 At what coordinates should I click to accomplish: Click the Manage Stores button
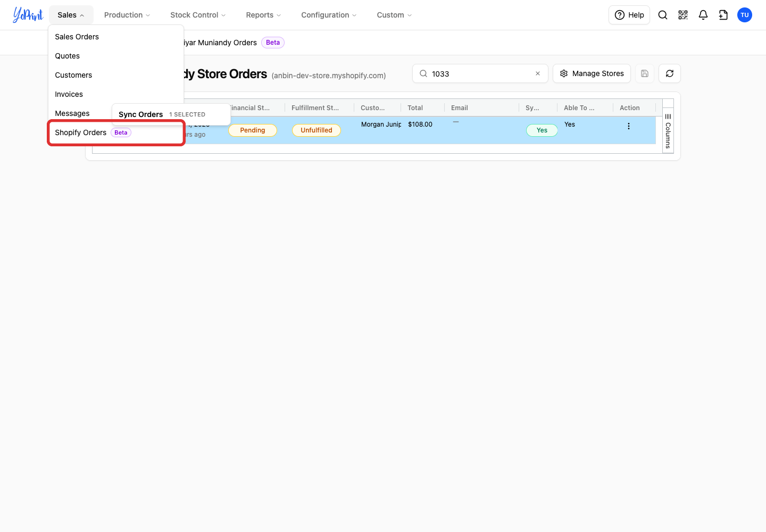(x=592, y=73)
